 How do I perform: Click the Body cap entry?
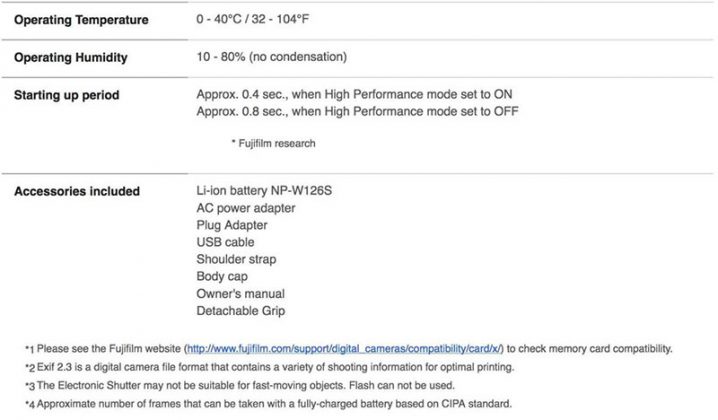(222, 276)
